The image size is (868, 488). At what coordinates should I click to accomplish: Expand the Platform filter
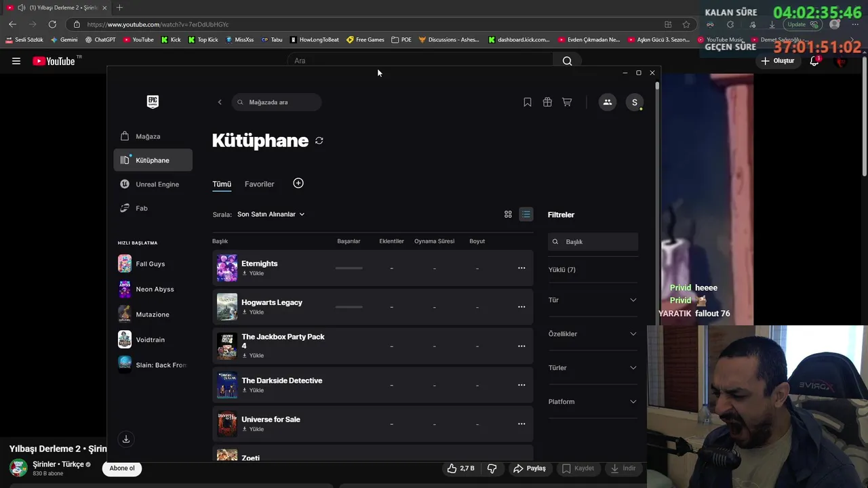click(x=593, y=401)
